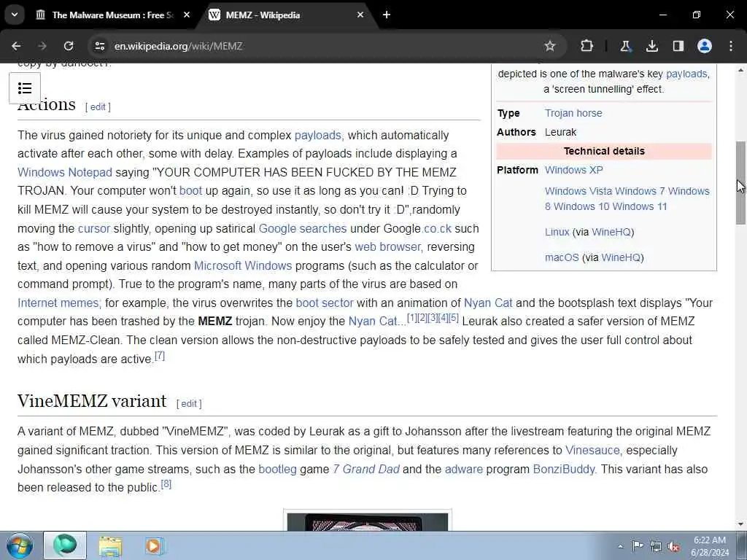Click the page vertical scrollbar thumb
Image resolution: width=747 pixels, height=560 pixels.
[740, 183]
